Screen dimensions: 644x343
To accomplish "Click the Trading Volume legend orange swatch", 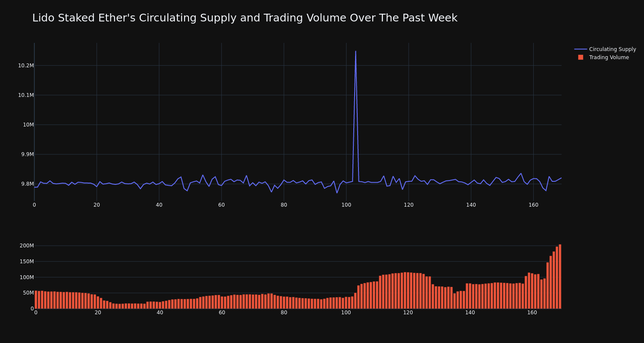I will [580, 57].
